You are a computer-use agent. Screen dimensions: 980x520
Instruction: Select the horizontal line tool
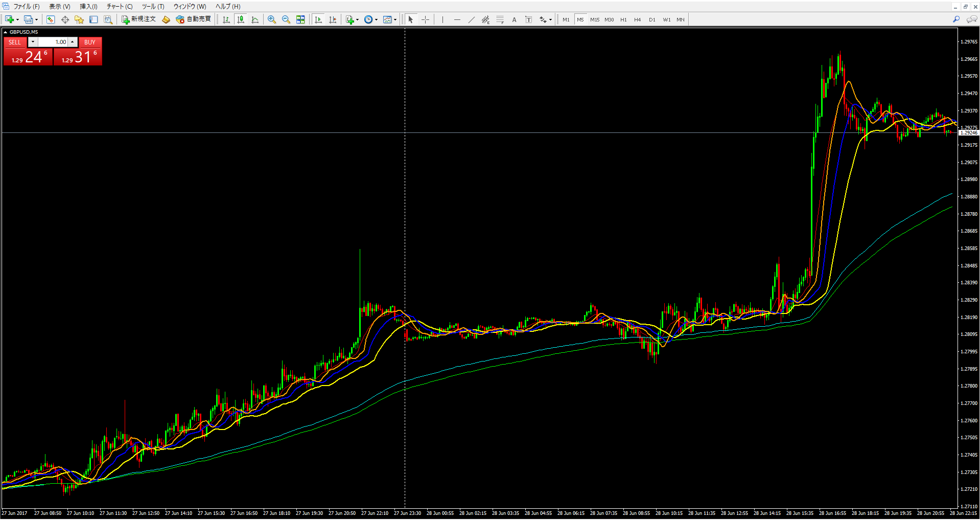click(457, 19)
